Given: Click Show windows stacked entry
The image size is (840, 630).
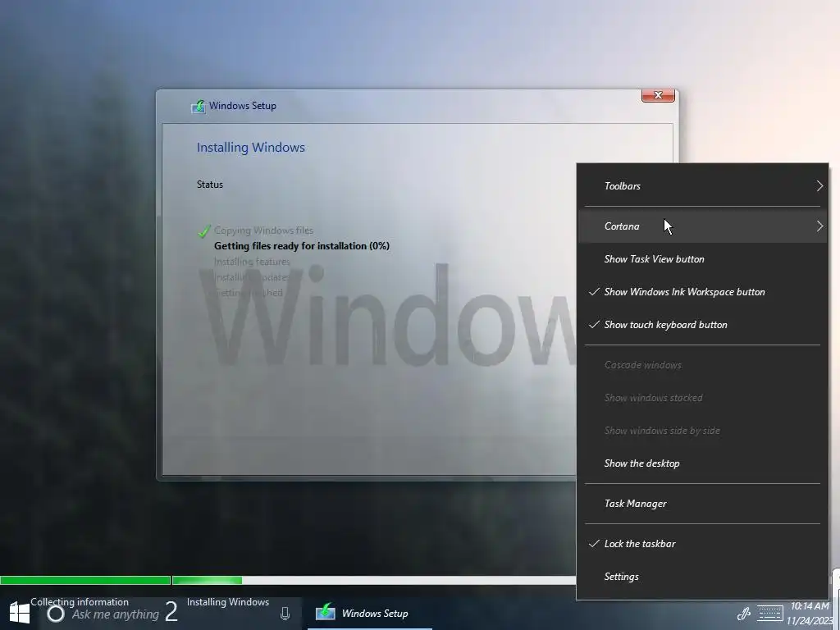Looking at the screenshot, I should 702,398.
